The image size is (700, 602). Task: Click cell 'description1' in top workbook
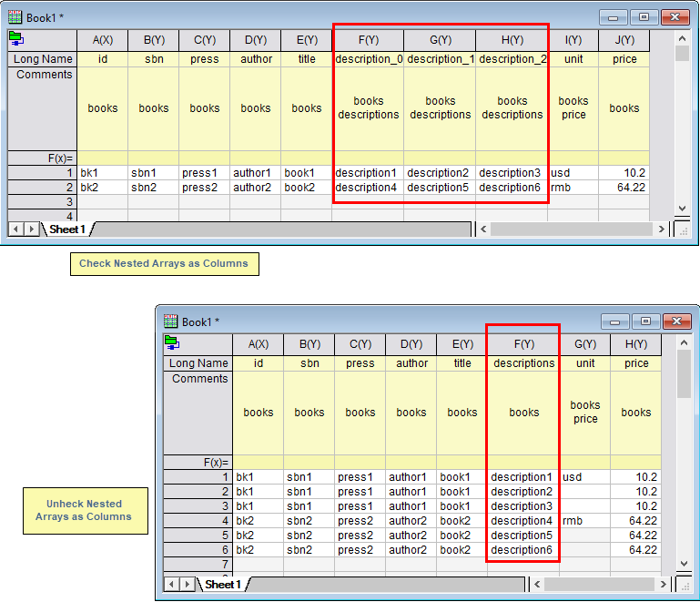point(369,173)
